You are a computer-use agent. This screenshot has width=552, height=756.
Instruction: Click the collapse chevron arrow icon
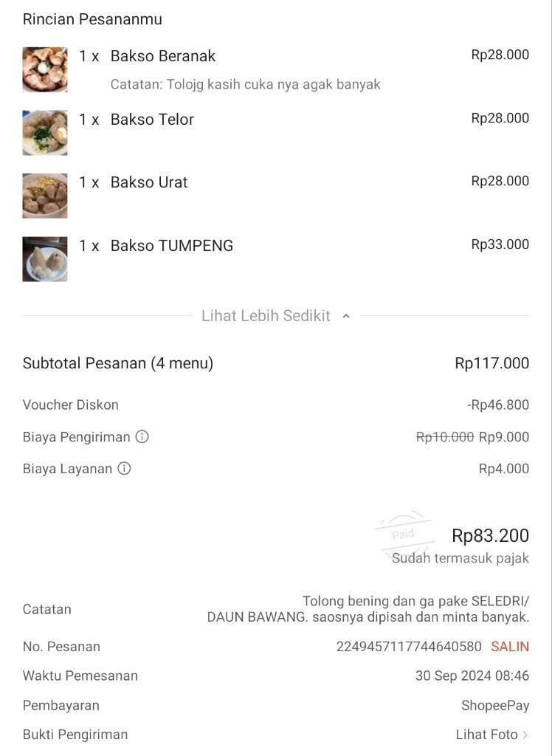click(x=346, y=316)
